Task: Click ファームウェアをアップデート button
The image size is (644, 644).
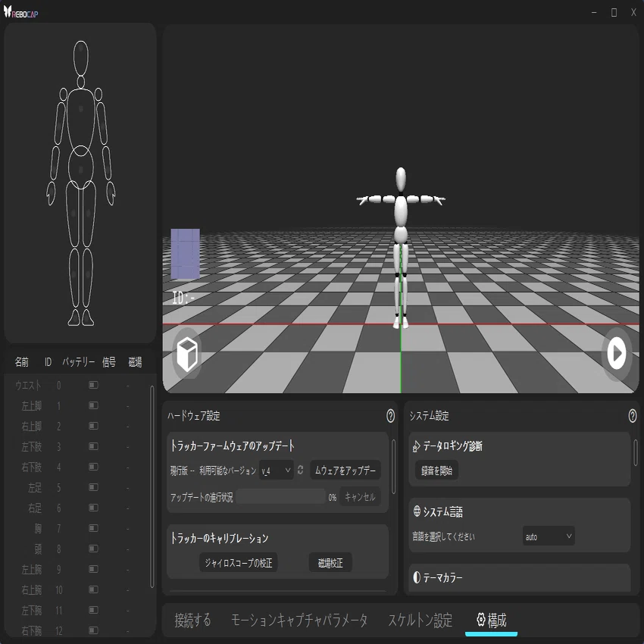Action: point(345,470)
